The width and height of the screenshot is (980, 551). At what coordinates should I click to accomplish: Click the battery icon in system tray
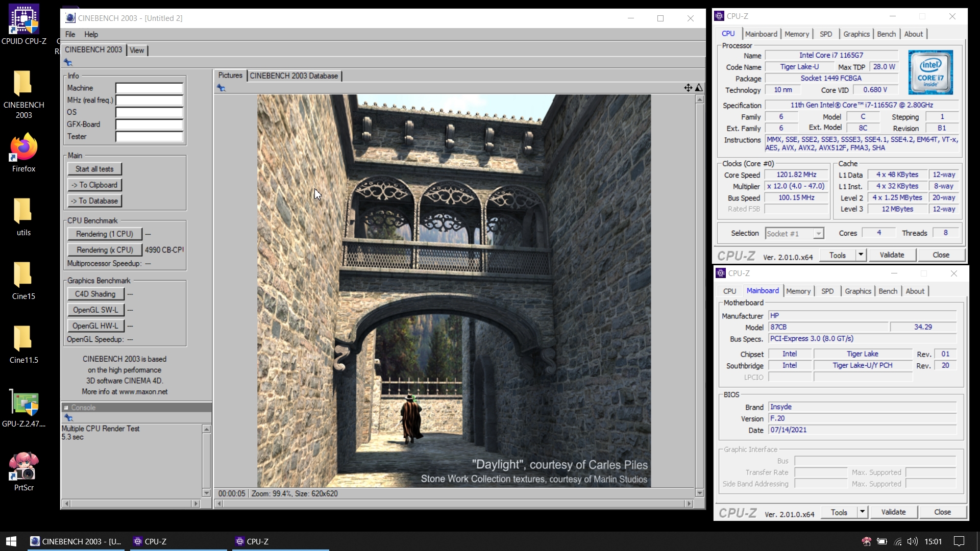click(882, 541)
